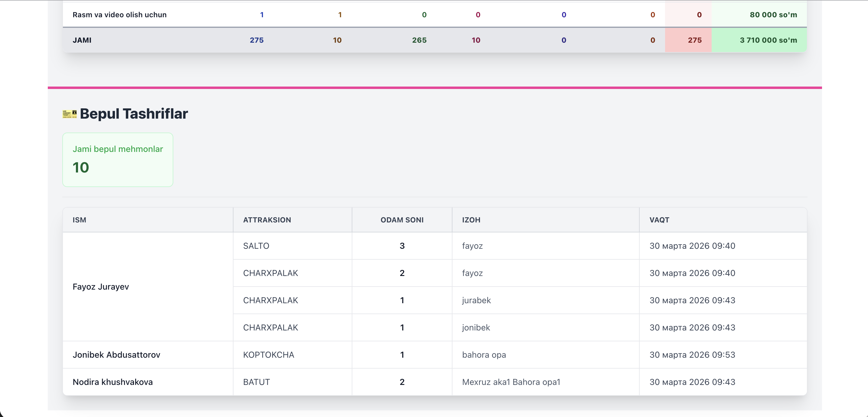Click the Bepul Tashriflar heading
The image size is (868, 417).
(x=134, y=113)
